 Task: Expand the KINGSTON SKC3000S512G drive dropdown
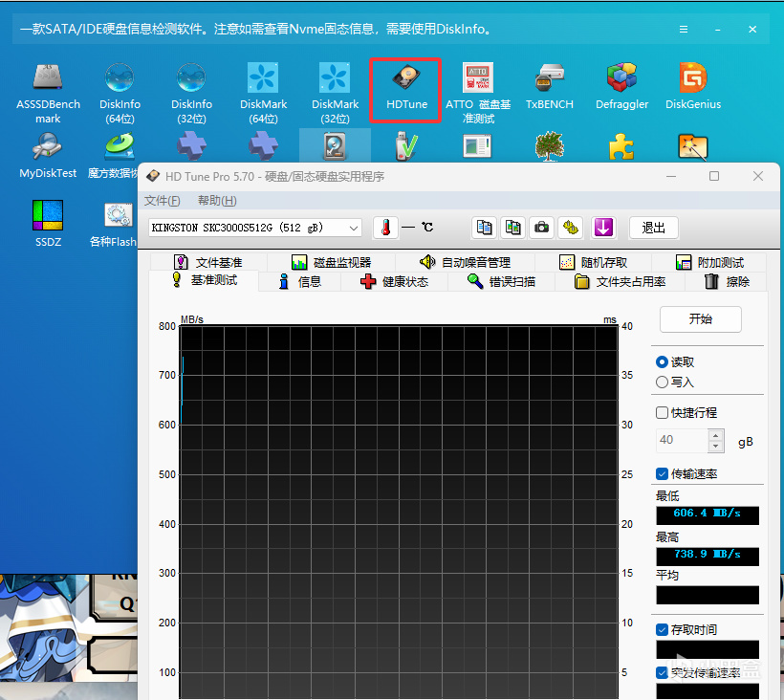tap(354, 228)
